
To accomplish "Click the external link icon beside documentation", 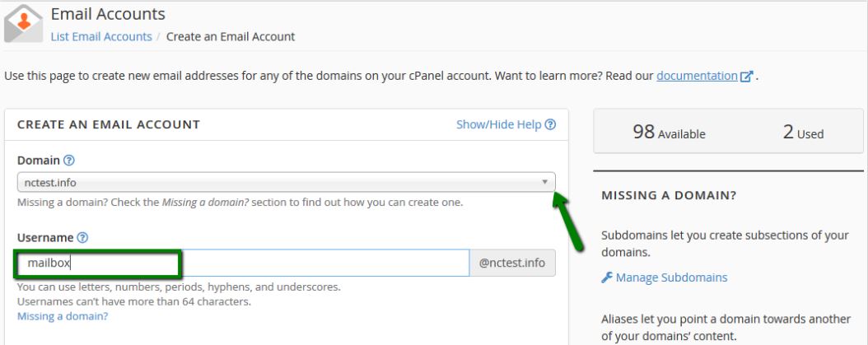I will pos(747,77).
